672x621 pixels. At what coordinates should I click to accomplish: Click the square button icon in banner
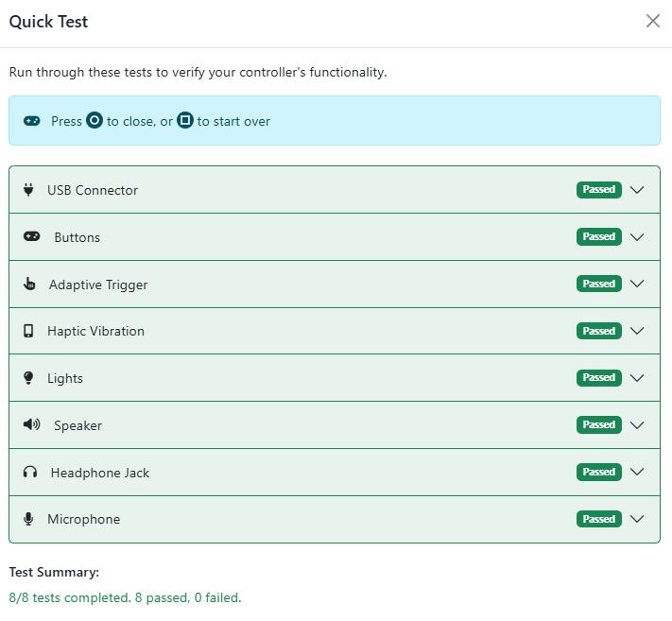pyautogui.click(x=185, y=121)
